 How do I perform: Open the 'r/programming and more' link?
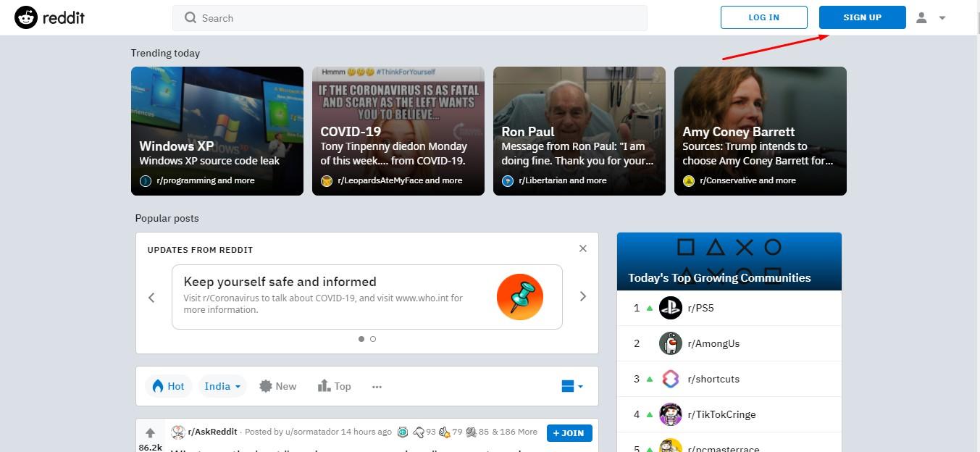[206, 180]
